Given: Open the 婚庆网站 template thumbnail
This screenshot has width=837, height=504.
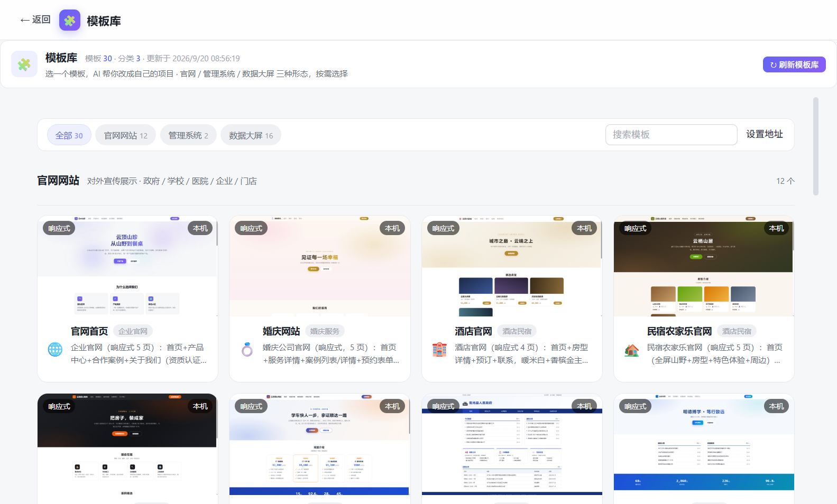Looking at the screenshot, I should 320,266.
